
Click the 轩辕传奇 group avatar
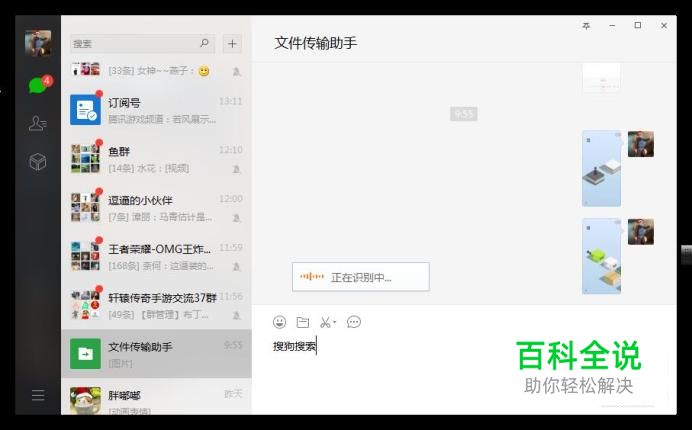click(86, 305)
